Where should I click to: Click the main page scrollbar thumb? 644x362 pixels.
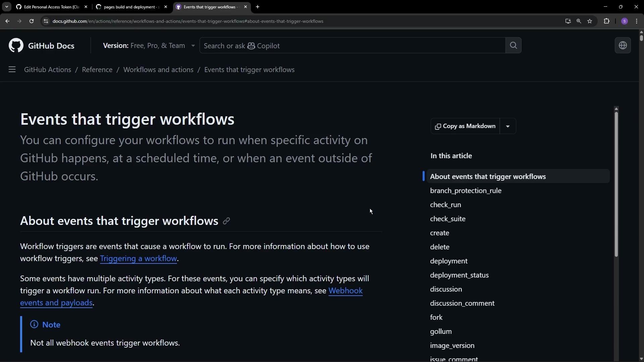(641, 38)
